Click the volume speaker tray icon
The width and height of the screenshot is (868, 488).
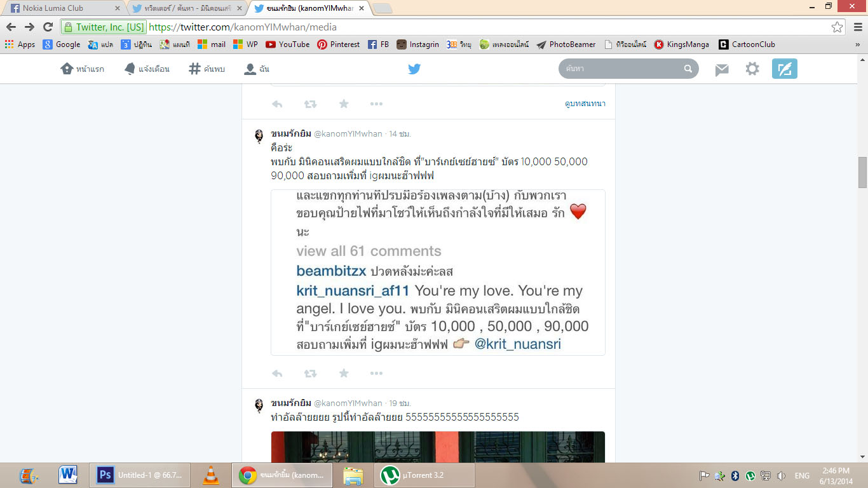click(781, 475)
